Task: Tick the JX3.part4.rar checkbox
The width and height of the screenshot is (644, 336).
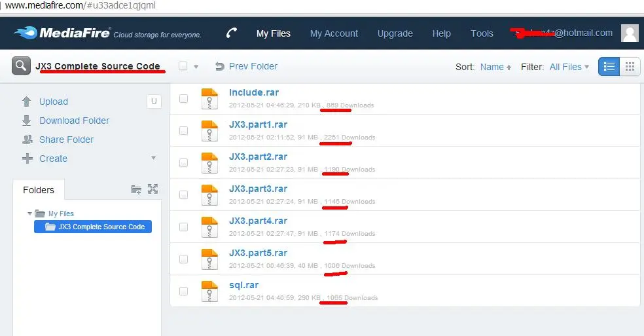Action: click(184, 227)
